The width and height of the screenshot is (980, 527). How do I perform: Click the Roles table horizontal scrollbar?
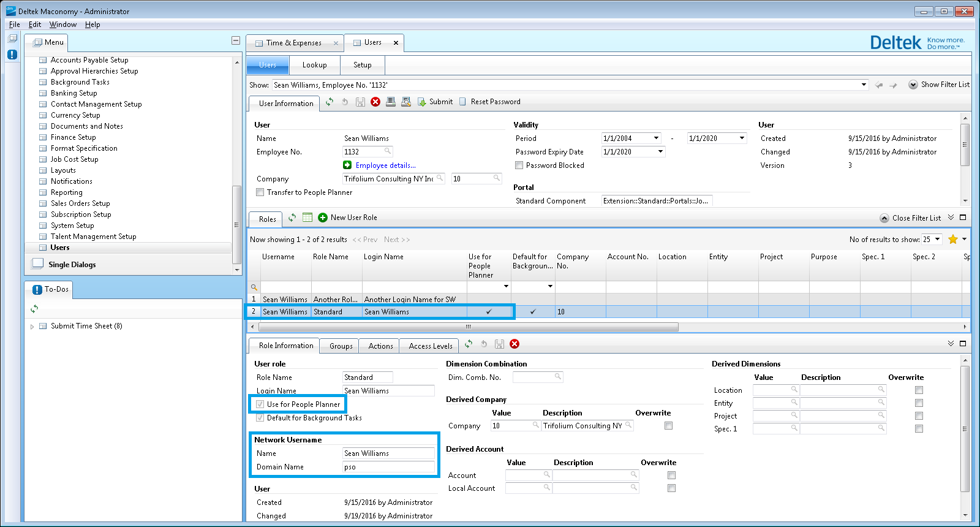(468, 327)
